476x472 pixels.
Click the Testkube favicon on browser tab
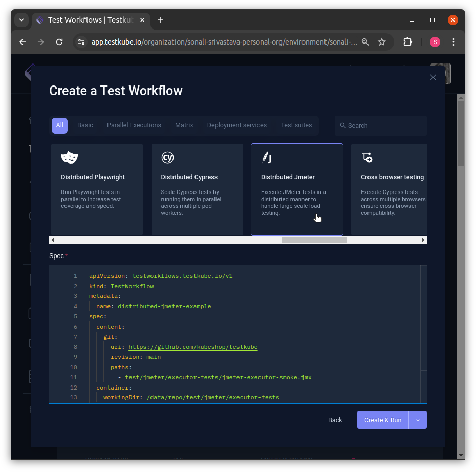tap(40, 20)
